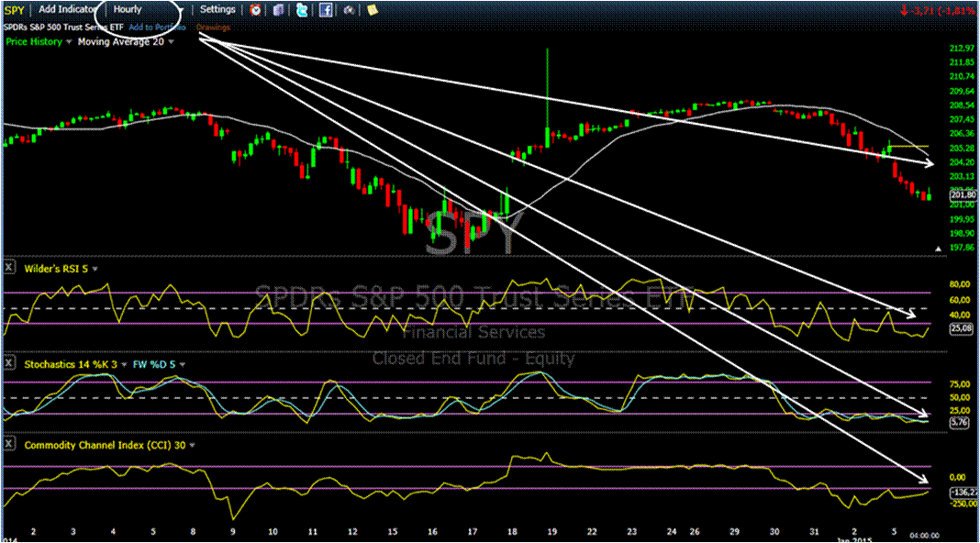Click the Jan 2015 date label

click(854, 539)
